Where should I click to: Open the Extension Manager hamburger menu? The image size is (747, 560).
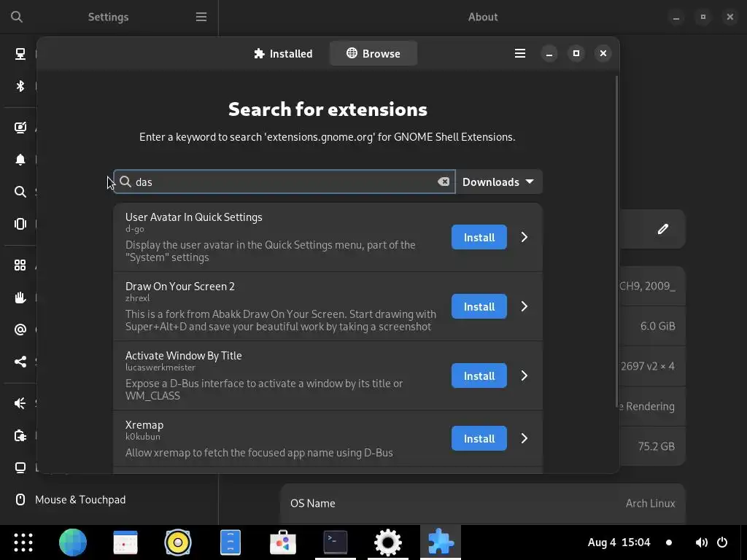coord(519,53)
